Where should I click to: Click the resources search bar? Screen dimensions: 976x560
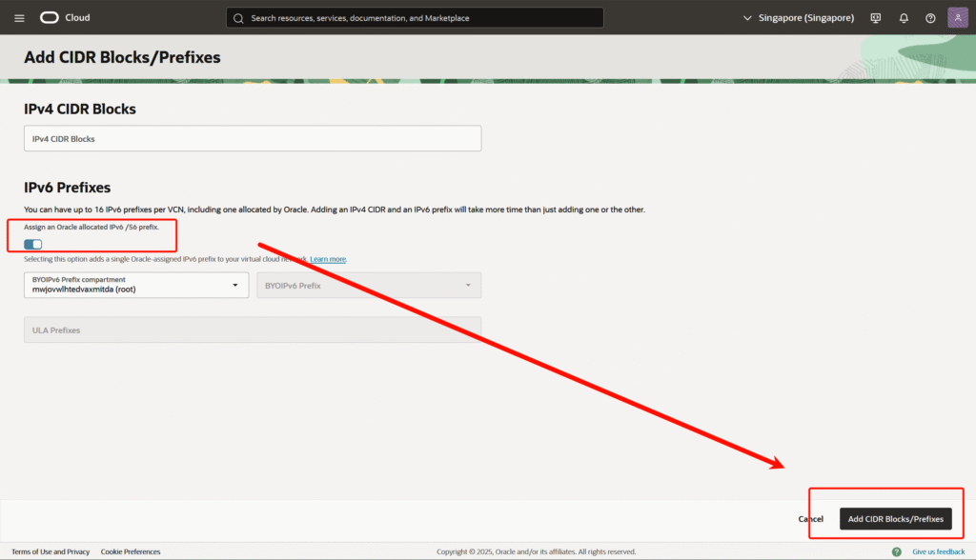coord(419,18)
